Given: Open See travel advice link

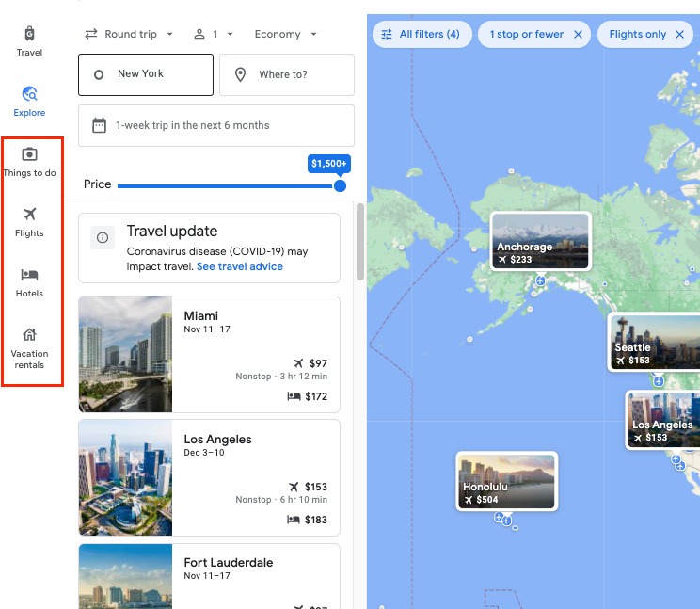Looking at the screenshot, I should (240, 266).
